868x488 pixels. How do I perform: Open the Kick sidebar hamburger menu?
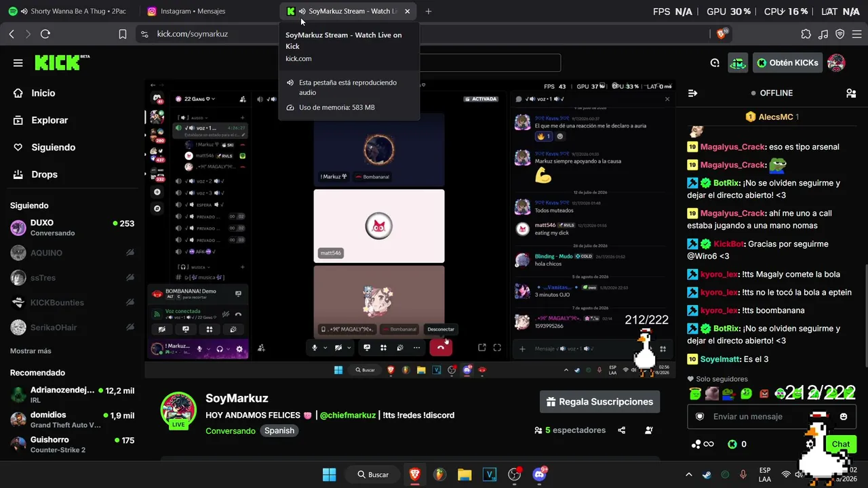coord(18,63)
